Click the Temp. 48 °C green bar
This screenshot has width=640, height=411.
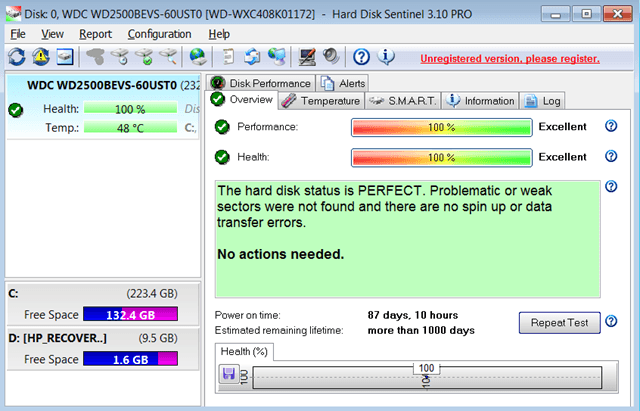pos(131,128)
